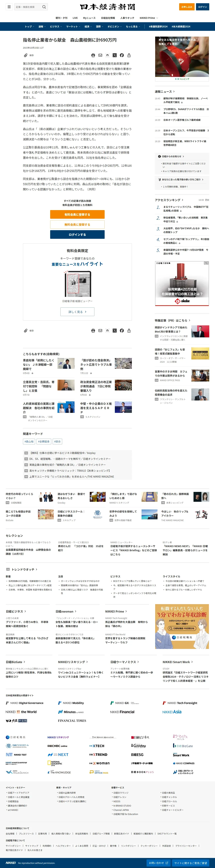Open the #森山裕 keyword tag
The height and width of the screenshot is (868, 215).
tap(29, 441)
